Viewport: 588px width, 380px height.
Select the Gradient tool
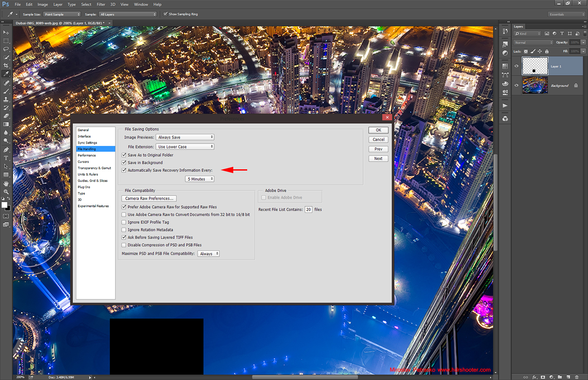[6, 125]
